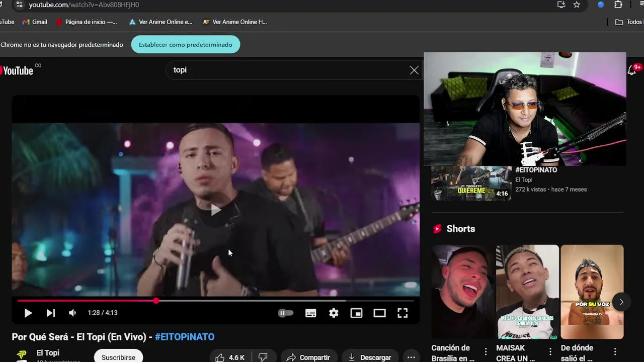Image resolution: width=644 pixels, height=362 pixels.
Task: Enter fullscreen mode
Action: 403,313
